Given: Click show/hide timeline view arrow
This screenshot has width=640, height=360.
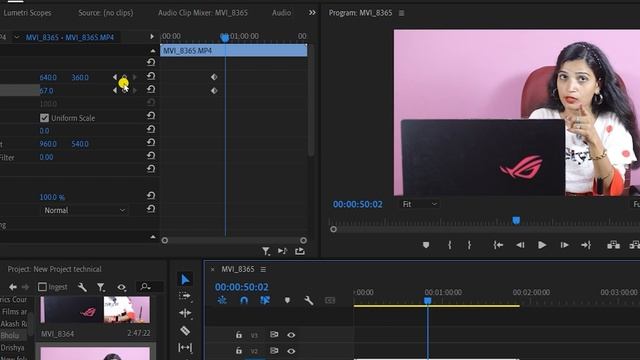Looking at the screenshot, I should (152, 37).
